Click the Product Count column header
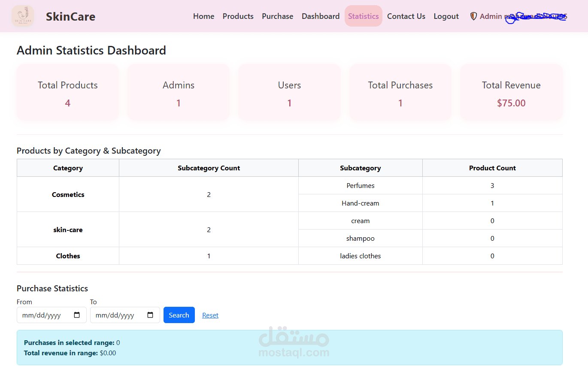This screenshot has height=366, width=588. coord(492,168)
